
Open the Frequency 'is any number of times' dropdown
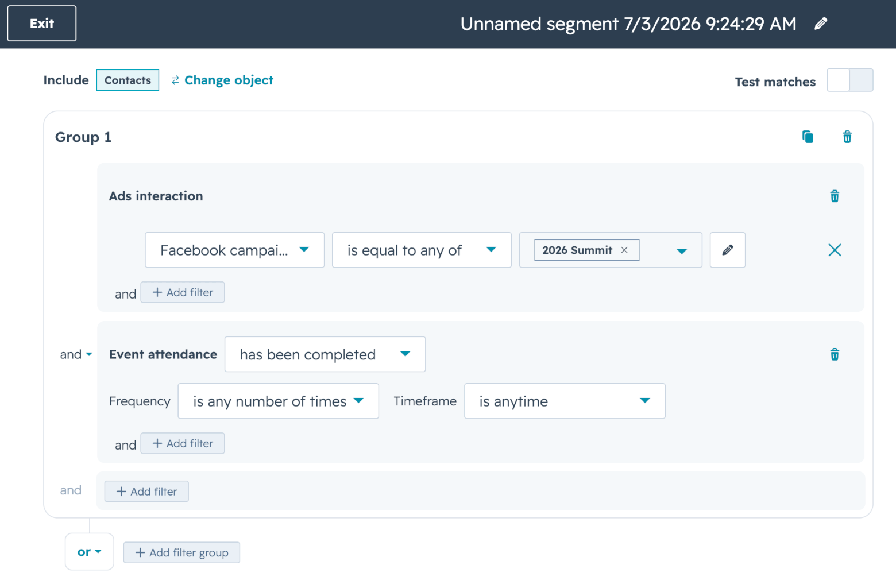[279, 401]
